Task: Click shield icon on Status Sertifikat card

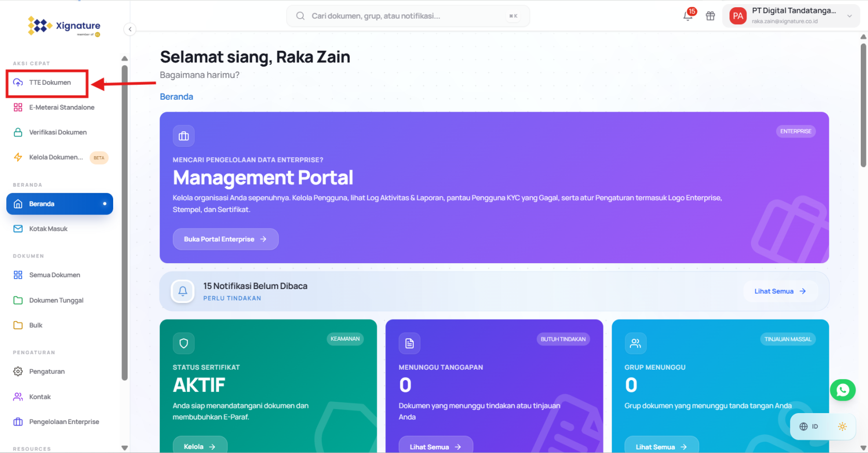Action: click(x=183, y=343)
